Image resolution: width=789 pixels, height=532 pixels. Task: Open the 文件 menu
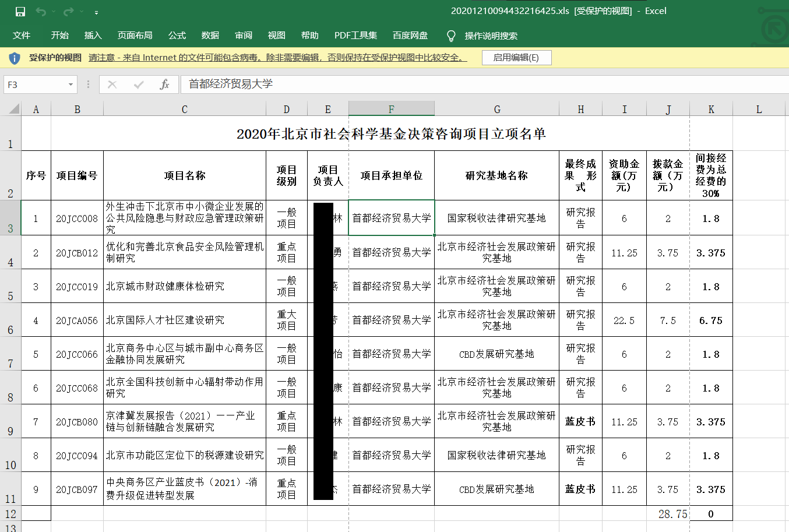22,36
